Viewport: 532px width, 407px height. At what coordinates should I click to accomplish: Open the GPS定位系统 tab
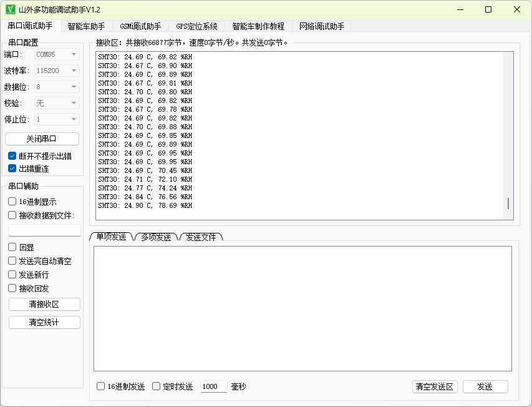tap(197, 26)
